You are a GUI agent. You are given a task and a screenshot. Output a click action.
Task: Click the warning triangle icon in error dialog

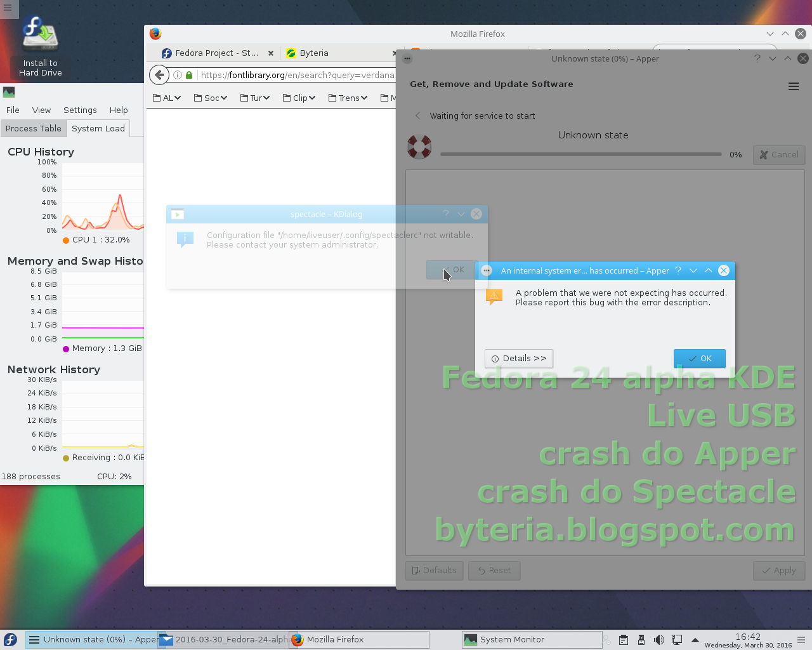click(x=494, y=296)
